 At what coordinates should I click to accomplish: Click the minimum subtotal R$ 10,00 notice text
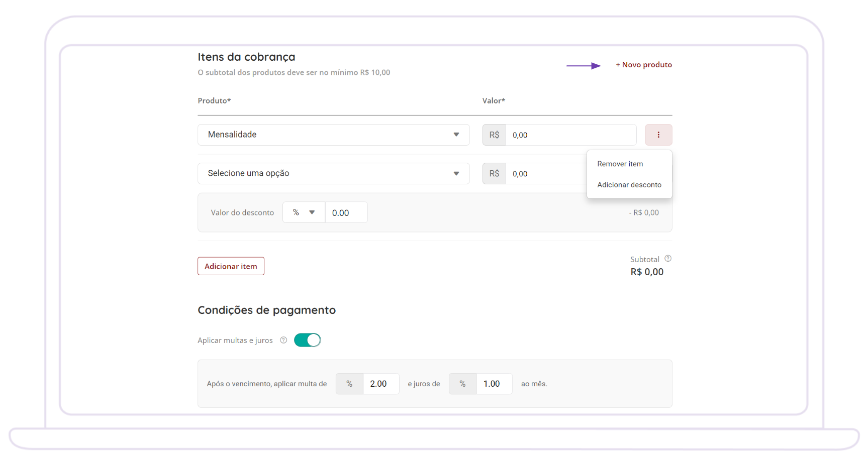[x=294, y=72]
